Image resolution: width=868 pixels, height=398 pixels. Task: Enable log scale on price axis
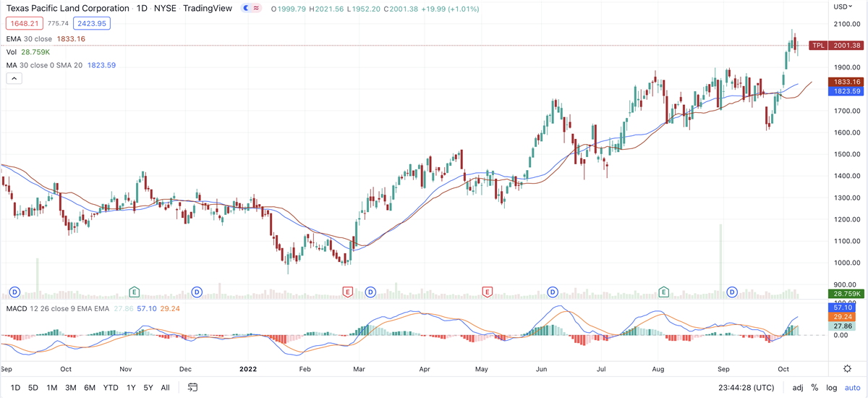(830, 387)
